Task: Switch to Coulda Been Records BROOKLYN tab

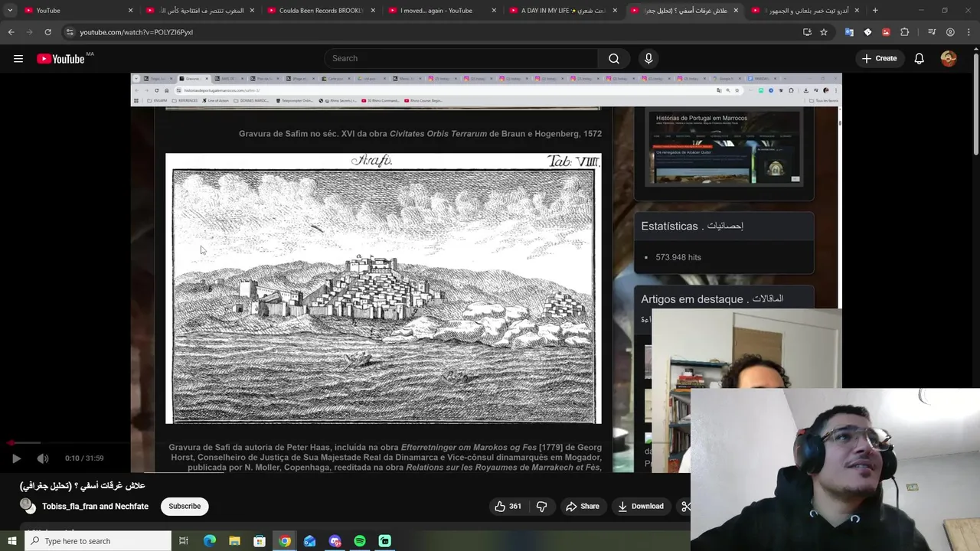Action: tap(320, 11)
